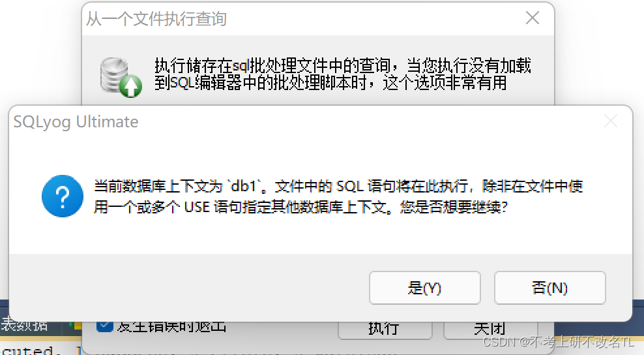This screenshot has width=644, height=355.
Task: Click the 执行 button behind the dialog
Action: (385, 329)
